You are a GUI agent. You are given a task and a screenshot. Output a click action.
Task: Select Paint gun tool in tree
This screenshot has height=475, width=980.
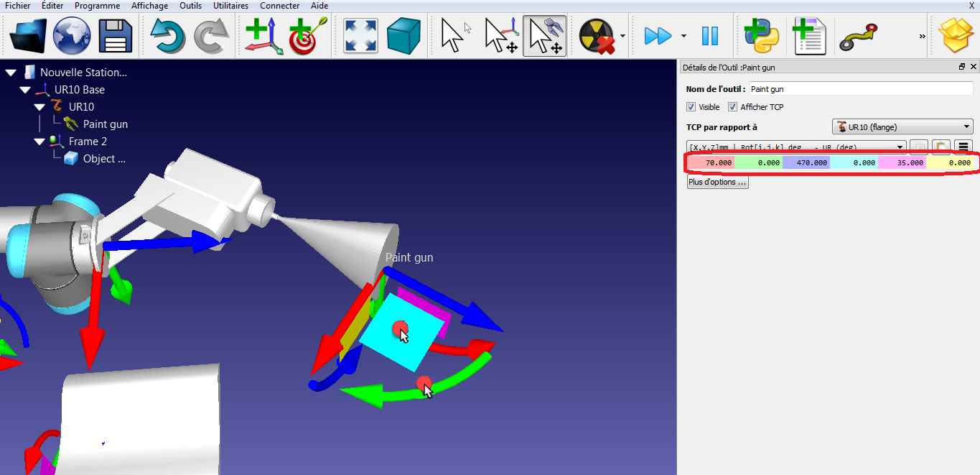click(106, 124)
